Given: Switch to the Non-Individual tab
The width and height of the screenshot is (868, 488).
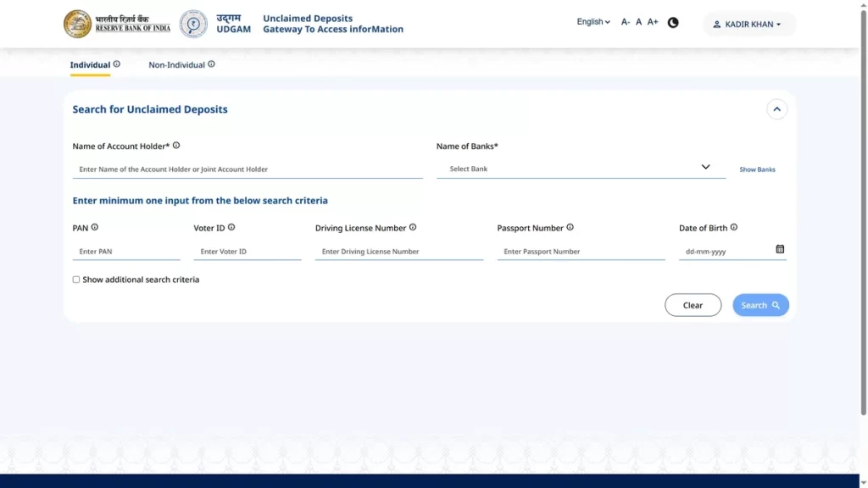Looking at the screenshot, I should pyautogui.click(x=177, y=65).
